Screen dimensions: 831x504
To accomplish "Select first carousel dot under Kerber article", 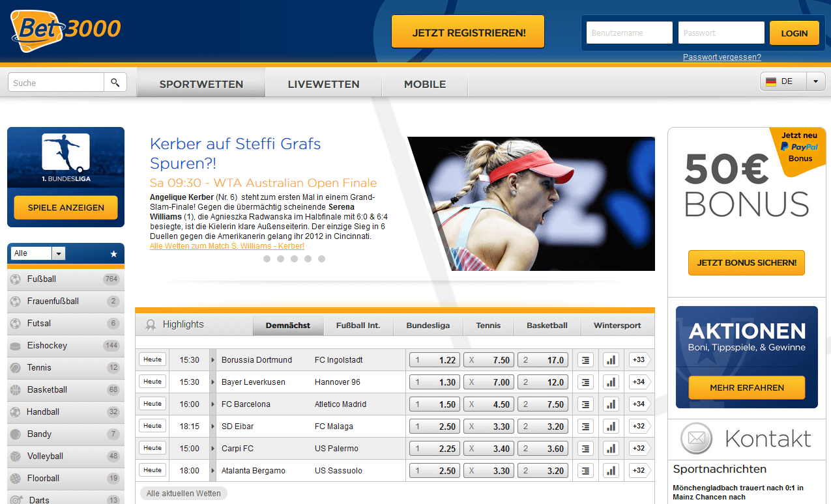I will point(267,259).
